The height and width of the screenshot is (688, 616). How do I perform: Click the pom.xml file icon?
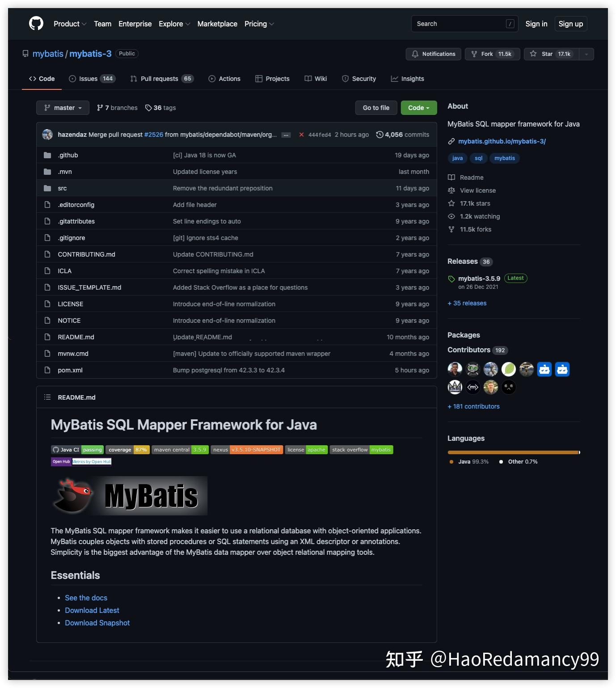[47, 370]
